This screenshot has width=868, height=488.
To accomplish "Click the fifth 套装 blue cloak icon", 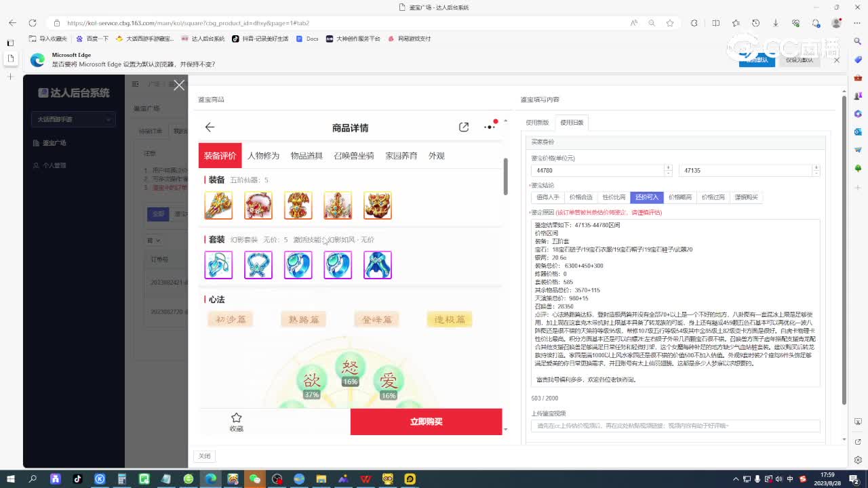I will click(x=378, y=265).
